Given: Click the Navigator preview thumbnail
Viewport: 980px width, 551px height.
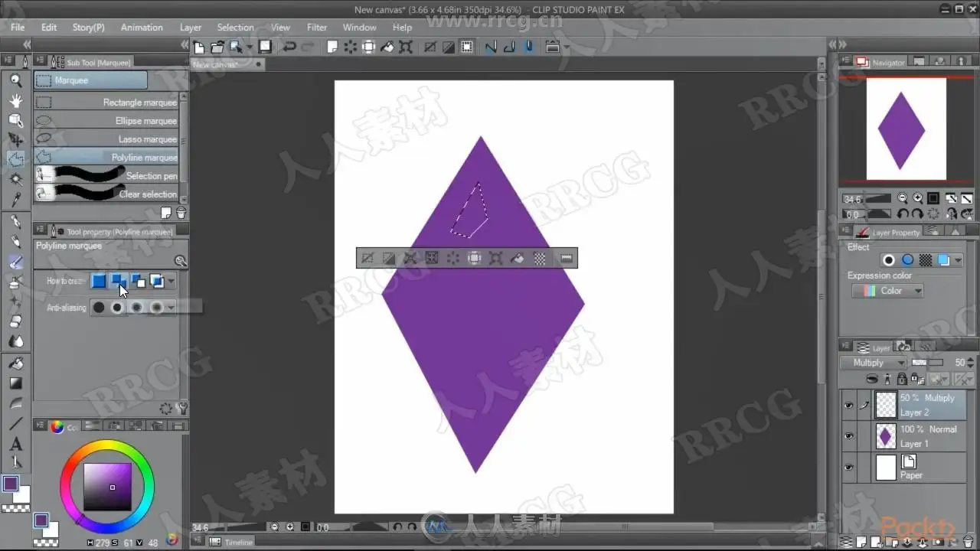Looking at the screenshot, I should coord(906,129).
